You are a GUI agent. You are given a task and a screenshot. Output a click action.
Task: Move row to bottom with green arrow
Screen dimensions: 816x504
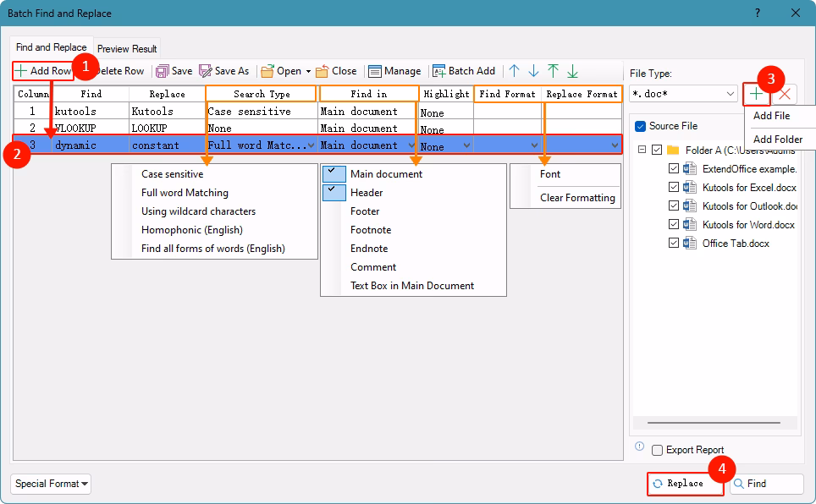[572, 71]
